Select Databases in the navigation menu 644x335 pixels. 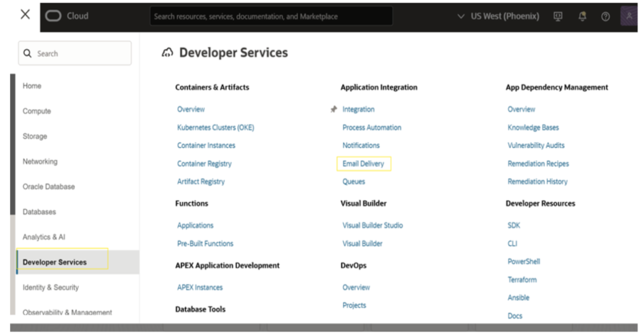point(39,212)
